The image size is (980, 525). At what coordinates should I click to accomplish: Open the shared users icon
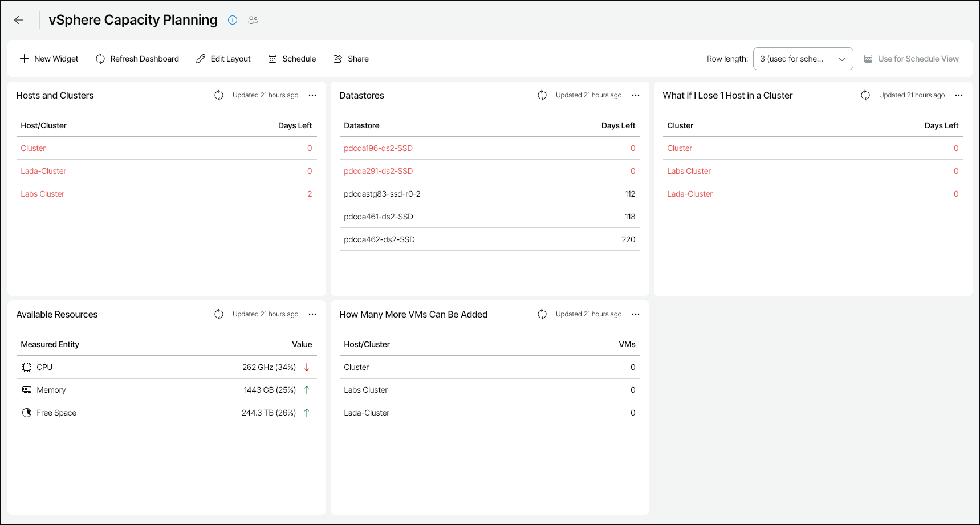[253, 20]
